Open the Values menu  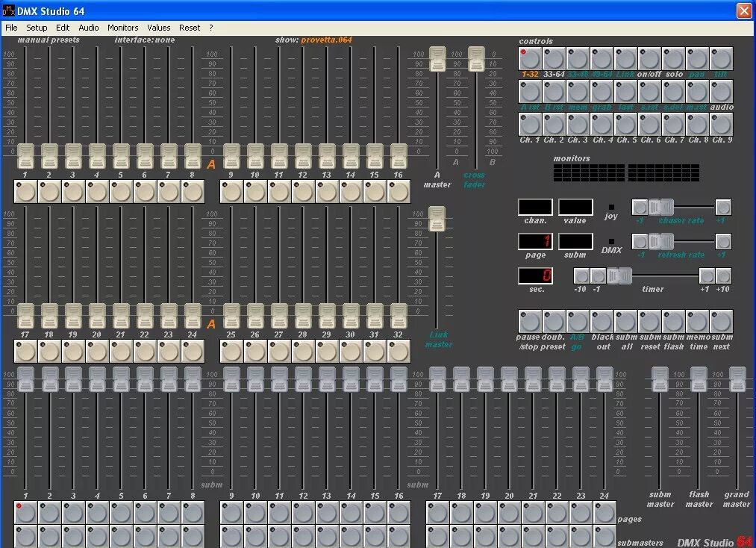tap(159, 28)
